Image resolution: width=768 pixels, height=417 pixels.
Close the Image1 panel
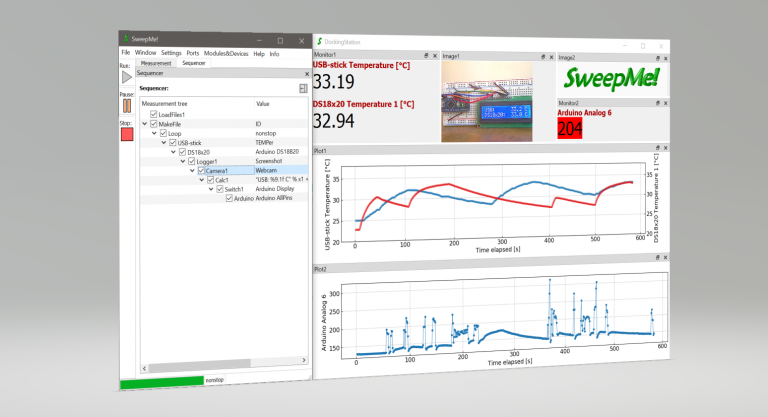[552, 57]
